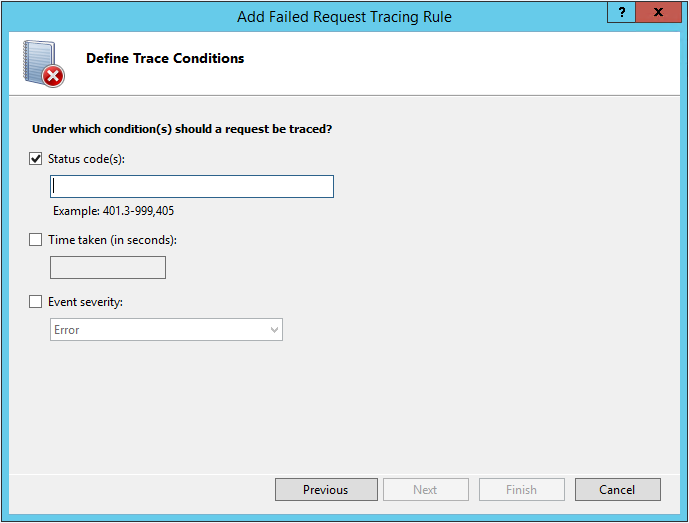The height and width of the screenshot is (523, 689).
Task: Click the Event severity label
Action: click(x=86, y=302)
